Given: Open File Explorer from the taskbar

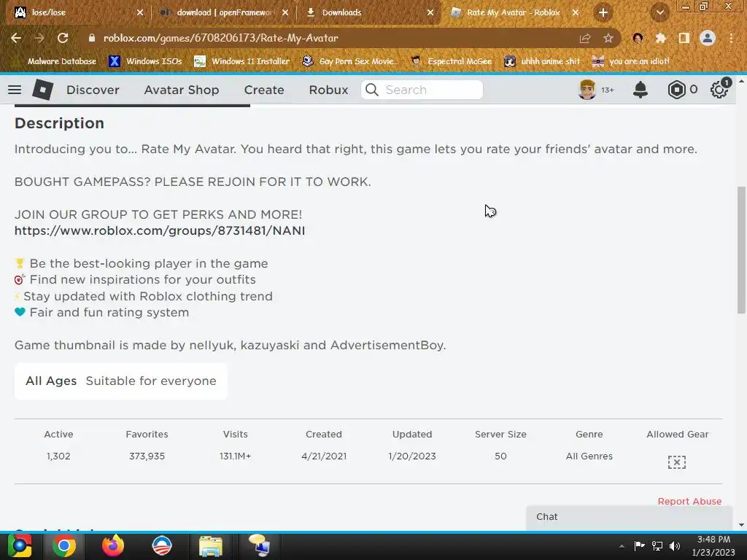Looking at the screenshot, I should 211,547.
